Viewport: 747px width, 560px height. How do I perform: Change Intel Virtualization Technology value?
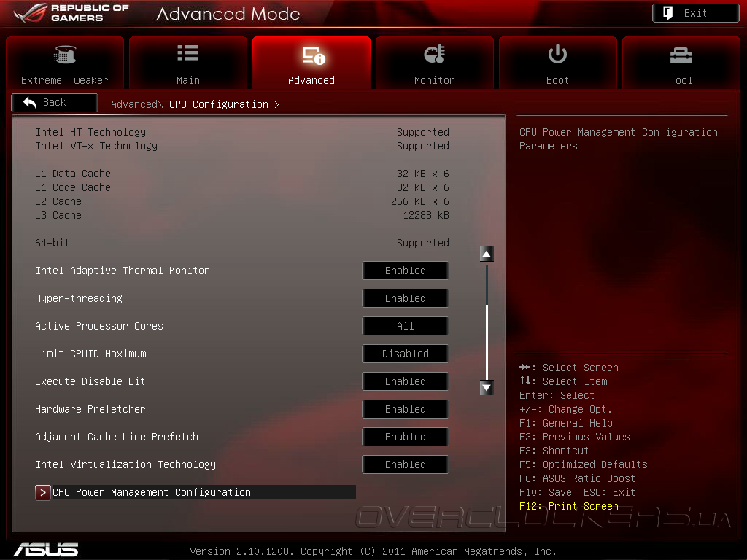pos(406,464)
